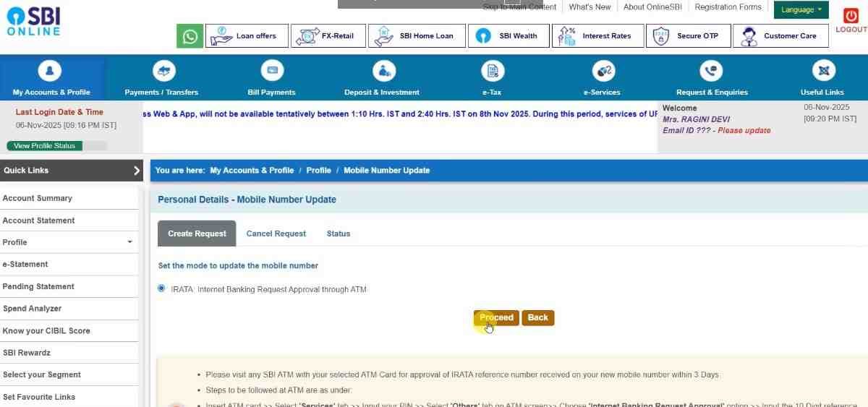Open the Useful Links icon

(x=823, y=71)
